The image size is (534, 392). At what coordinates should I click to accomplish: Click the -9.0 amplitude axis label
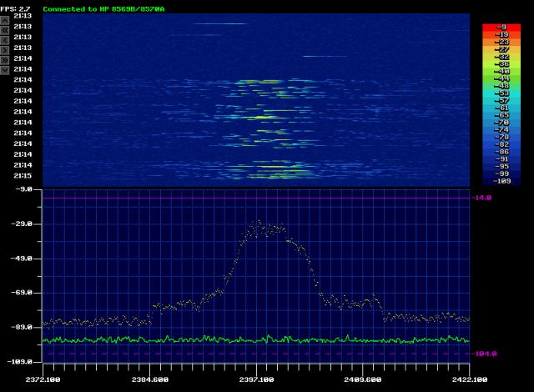[x=24, y=189]
